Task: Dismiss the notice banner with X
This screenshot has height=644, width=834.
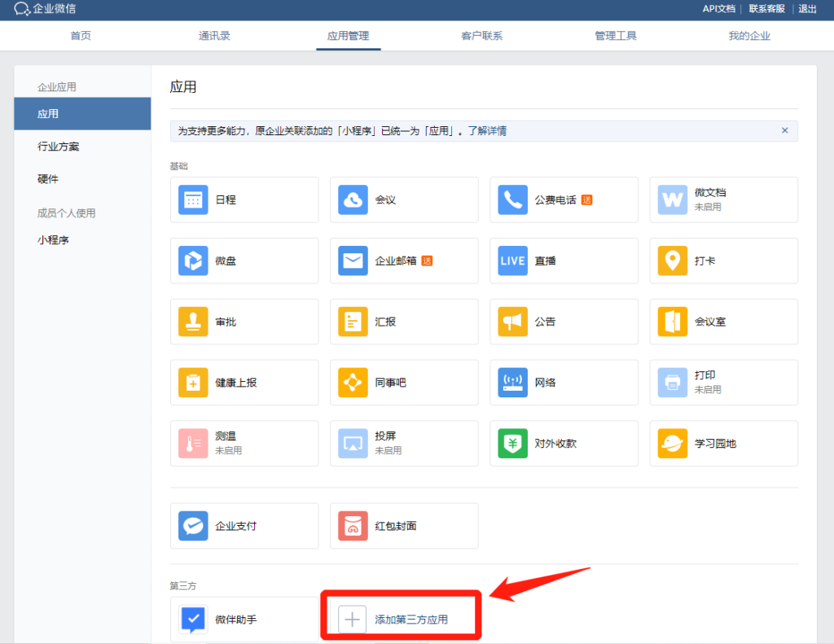Action: coord(784,130)
